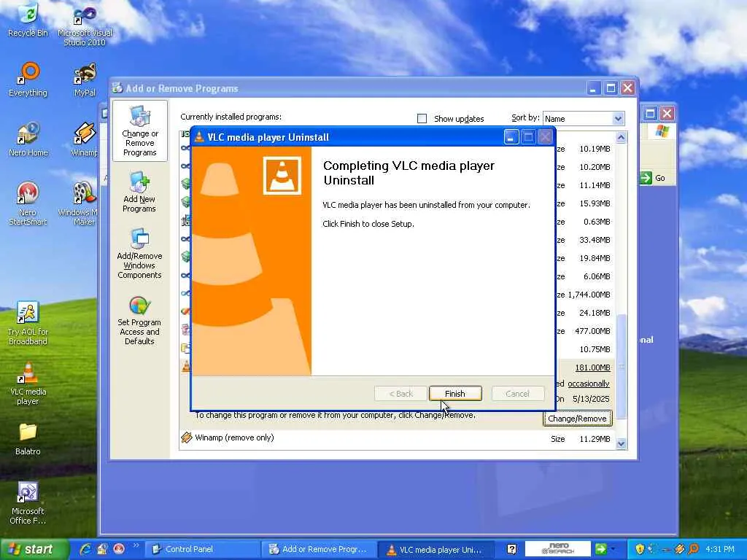
Task: Select the Winamp desktop shortcut
Action: point(85,139)
